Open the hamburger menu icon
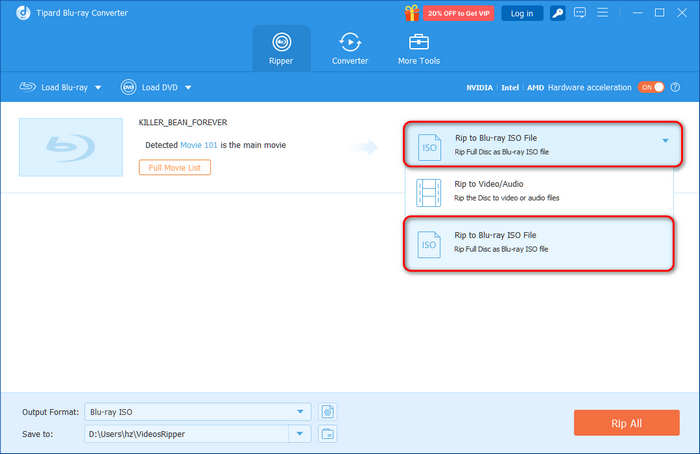This screenshot has height=454, width=700. point(602,12)
